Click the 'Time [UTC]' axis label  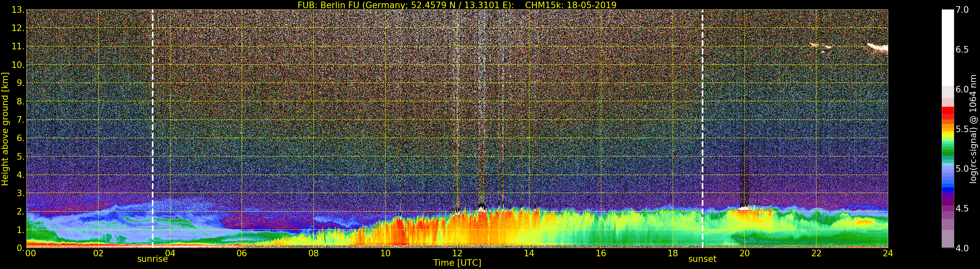coord(457,262)
